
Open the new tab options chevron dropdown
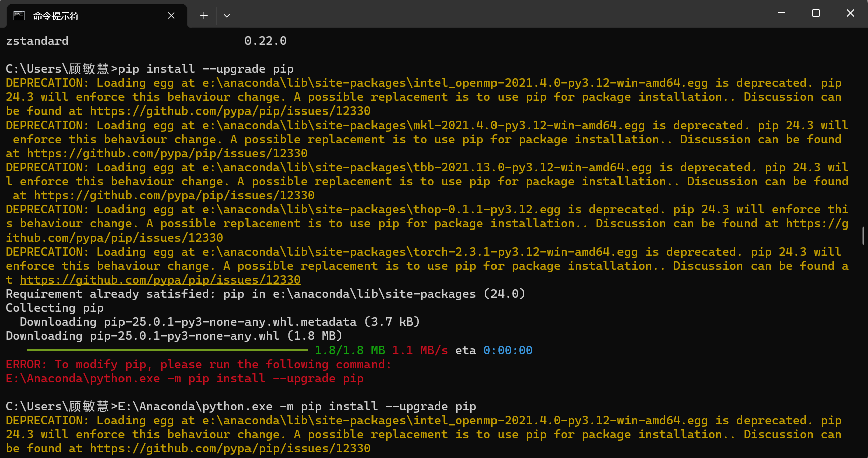227,15
